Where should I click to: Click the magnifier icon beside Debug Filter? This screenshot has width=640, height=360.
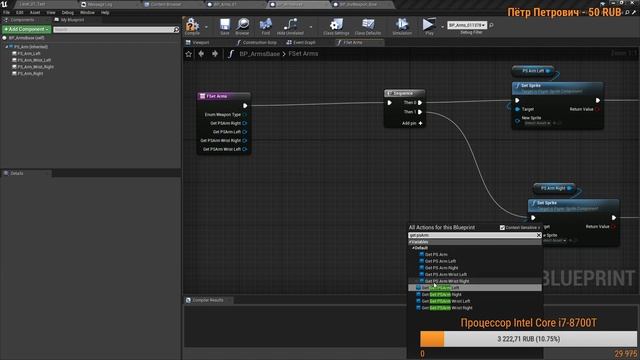(x=491, y=25)
